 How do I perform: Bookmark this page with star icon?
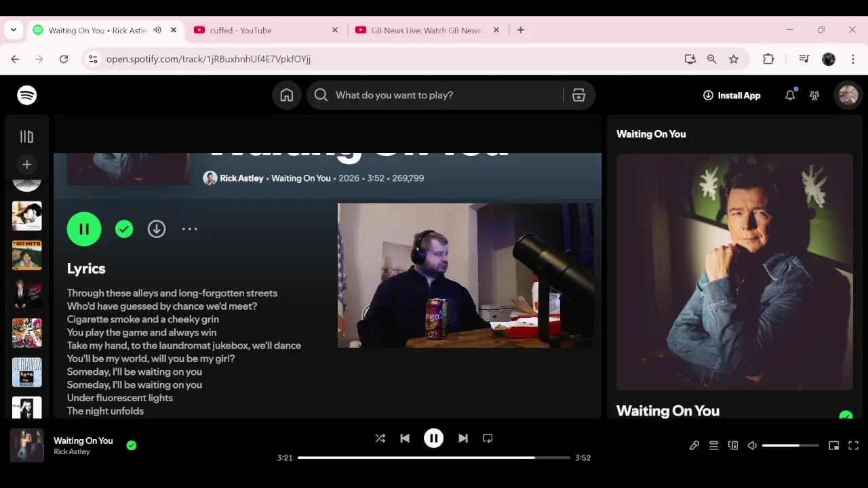point(734,59)
